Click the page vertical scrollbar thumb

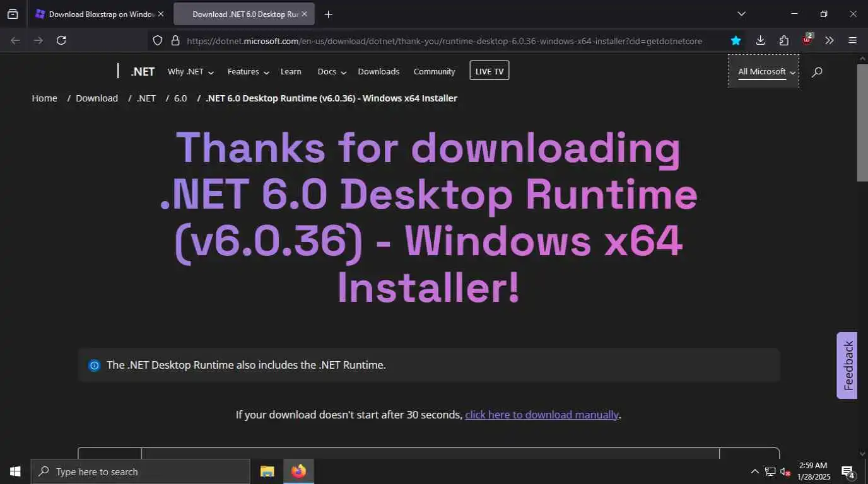862,122
